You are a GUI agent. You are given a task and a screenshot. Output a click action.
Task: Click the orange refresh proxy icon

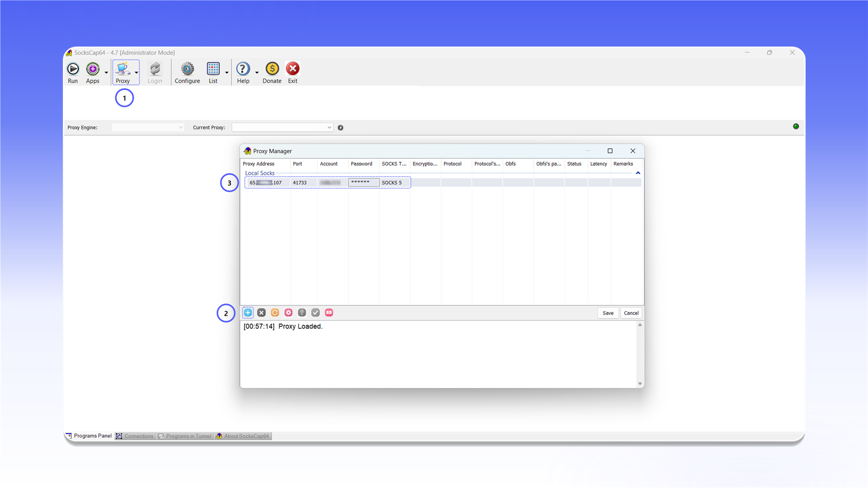(275, 313)
